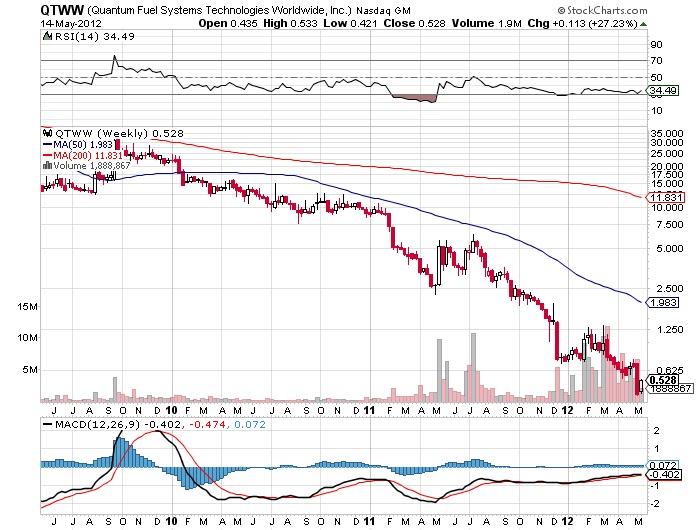
Task: Click the 15M volume axis label
Action: click(27, 306)
